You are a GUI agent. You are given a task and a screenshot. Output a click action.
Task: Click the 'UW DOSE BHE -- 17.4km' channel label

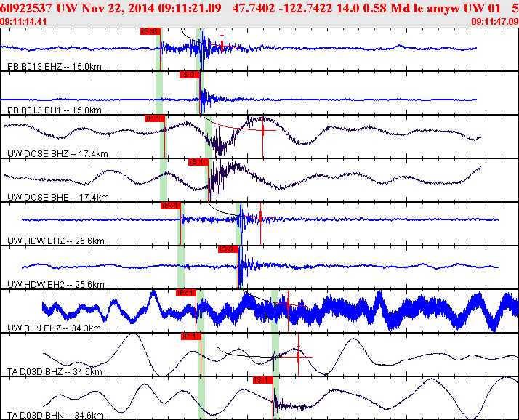(58, 198)
